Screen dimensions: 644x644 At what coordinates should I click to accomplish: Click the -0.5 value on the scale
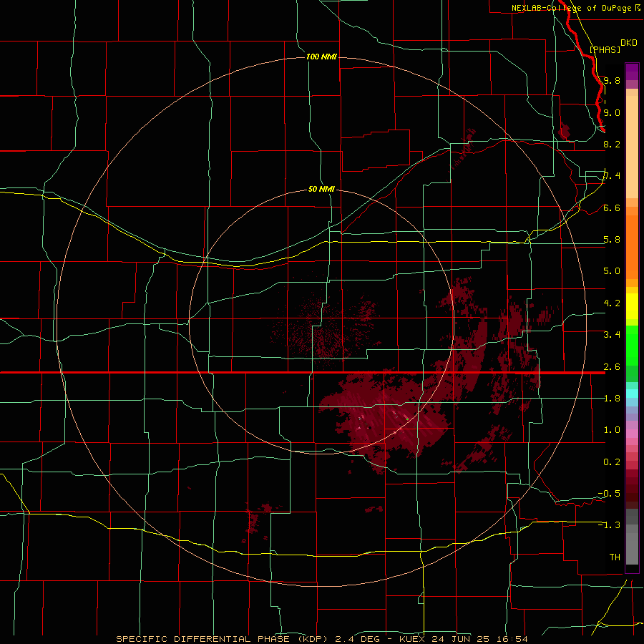click(x=609, y=494)
